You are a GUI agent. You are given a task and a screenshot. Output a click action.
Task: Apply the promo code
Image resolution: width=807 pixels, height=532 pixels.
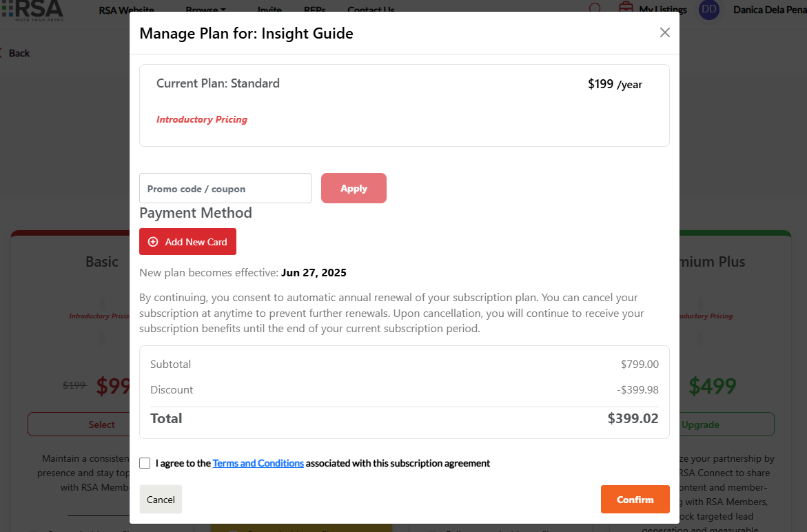pyautogui.click(x=354, y=188)
